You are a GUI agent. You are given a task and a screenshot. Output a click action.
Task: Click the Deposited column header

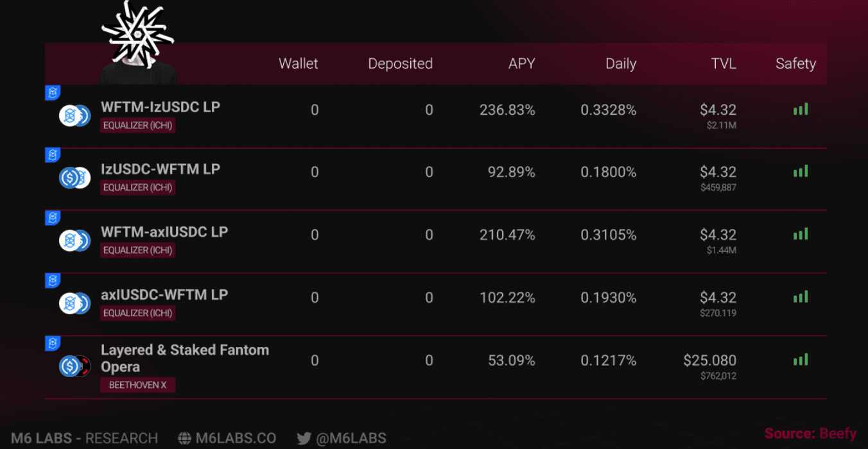coord(400,64)
